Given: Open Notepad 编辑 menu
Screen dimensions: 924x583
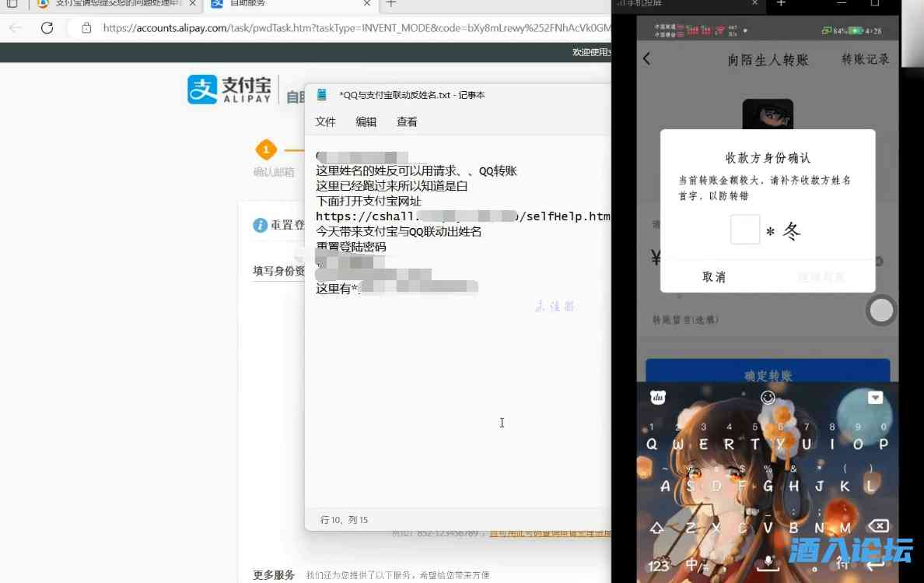Looking at the screenshot, I should [x=366, y=122].
